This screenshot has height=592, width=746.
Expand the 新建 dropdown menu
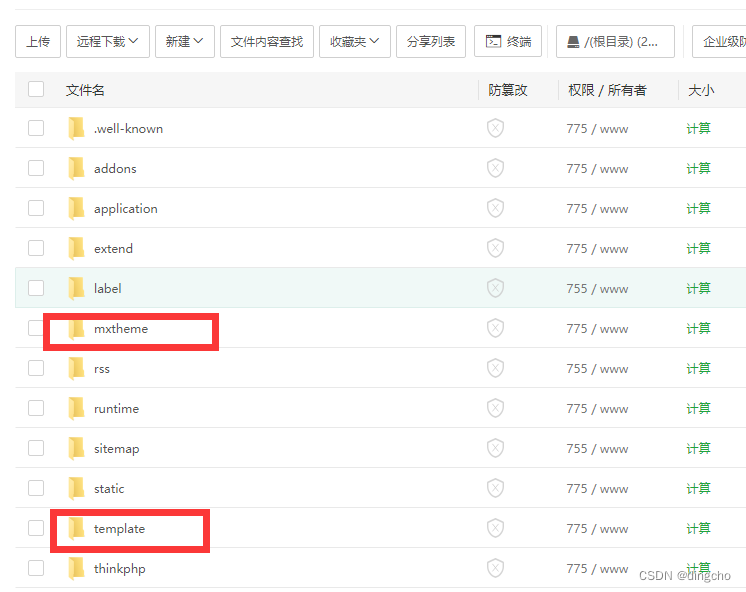tap(184, 41)
